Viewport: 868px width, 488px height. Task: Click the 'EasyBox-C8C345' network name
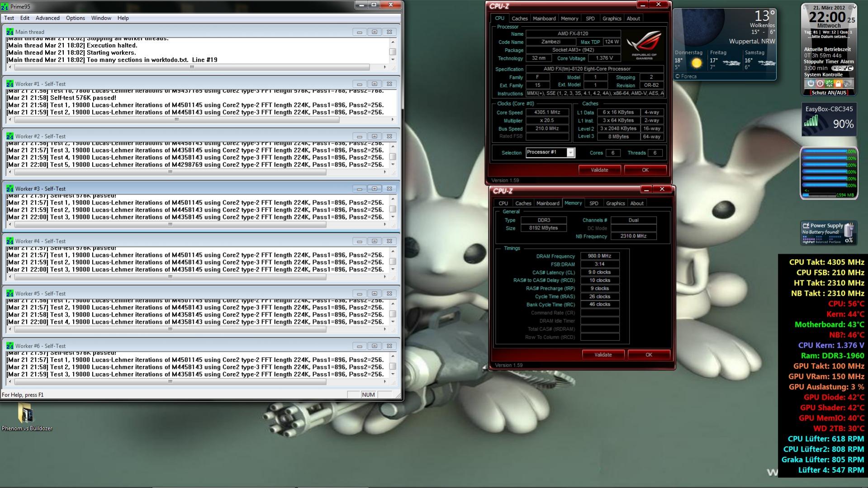tap(829, 109)
